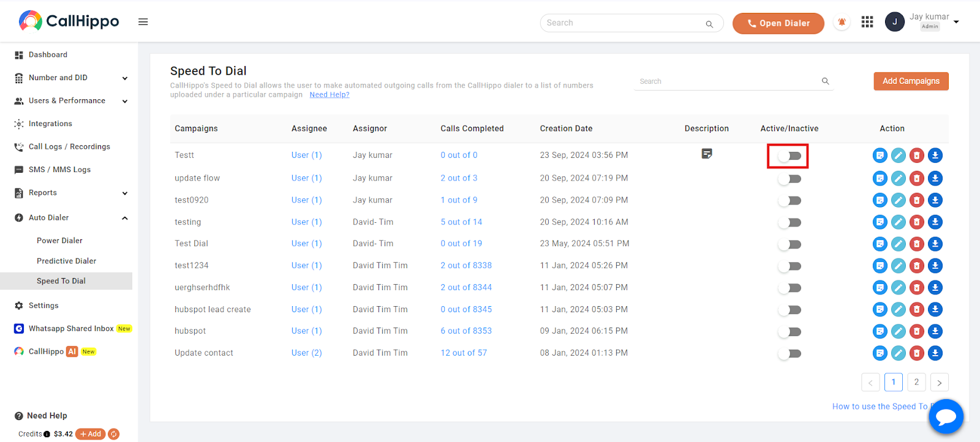This screenshot has width=980, height=442.
Task: Open the notifications bell
Action: (x=842, y=23)
